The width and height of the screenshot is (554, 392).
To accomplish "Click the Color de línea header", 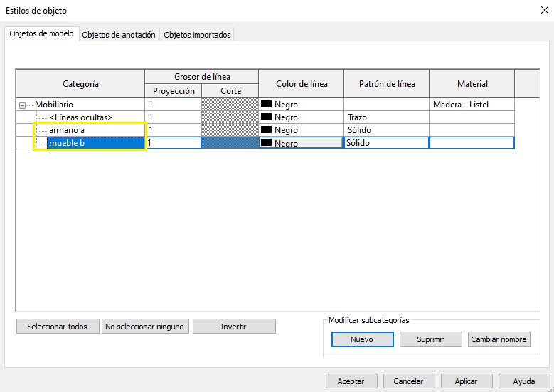I will (x=302, y=84).
